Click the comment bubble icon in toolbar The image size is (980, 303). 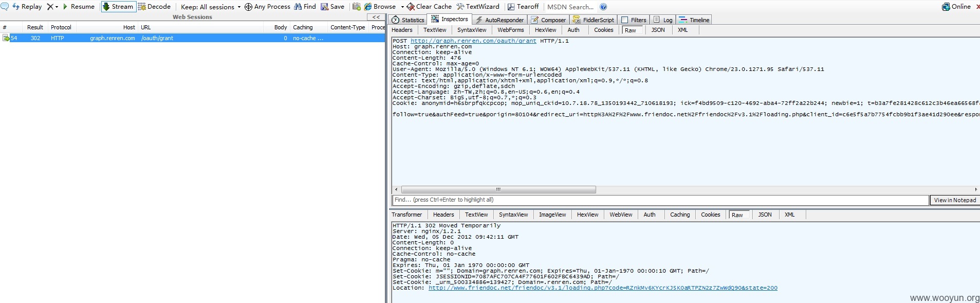pyautogui.click(x=5, y=7)
